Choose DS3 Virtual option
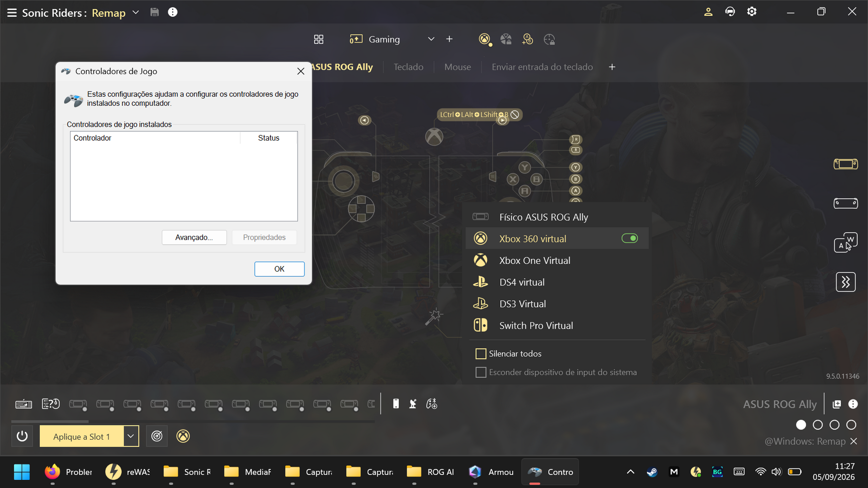Viewport: 868px width, 488px height. pyautogui.click(x=557, y=304)
